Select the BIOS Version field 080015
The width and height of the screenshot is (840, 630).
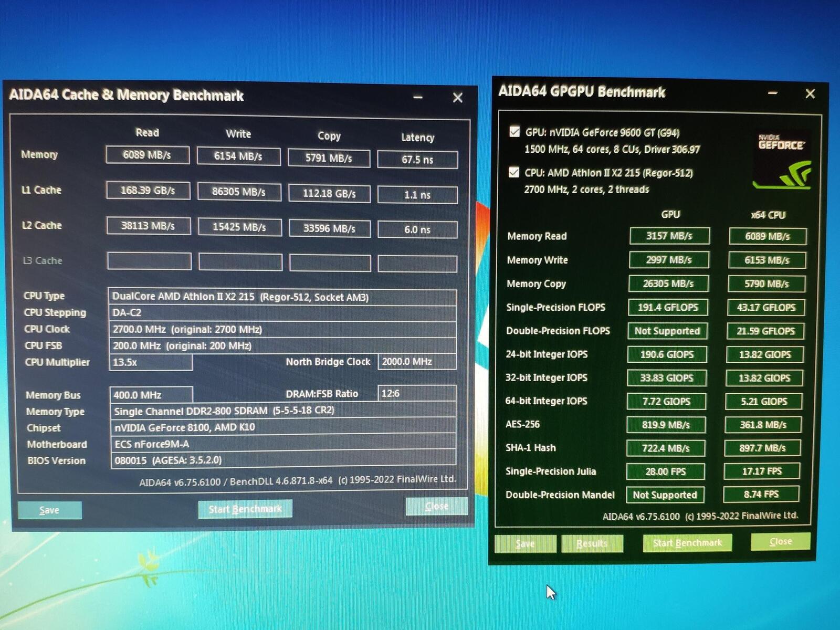[283, 459]
